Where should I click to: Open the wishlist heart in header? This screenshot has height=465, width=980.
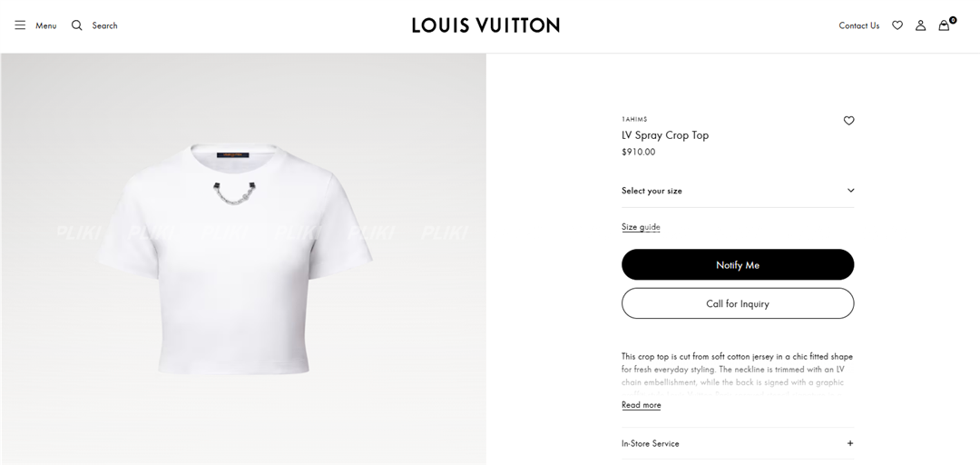pyautogui.click(x=897, y=25)
